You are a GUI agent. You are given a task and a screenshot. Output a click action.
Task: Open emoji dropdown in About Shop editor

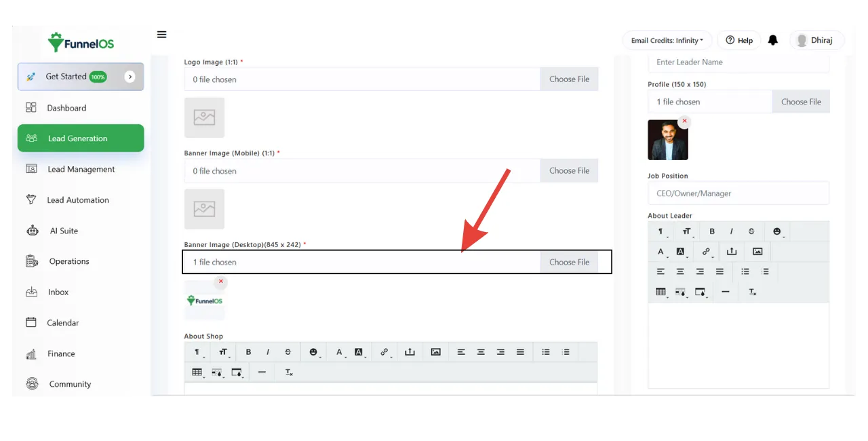pos(313,352)
